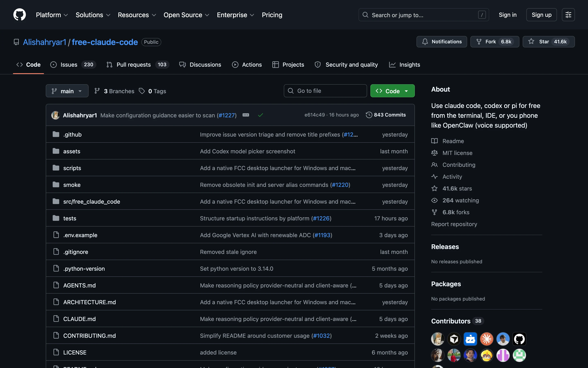Viewport: 588px width, 368px height.
Task: Click the Releases heading link
Action: tap(445, 247)
